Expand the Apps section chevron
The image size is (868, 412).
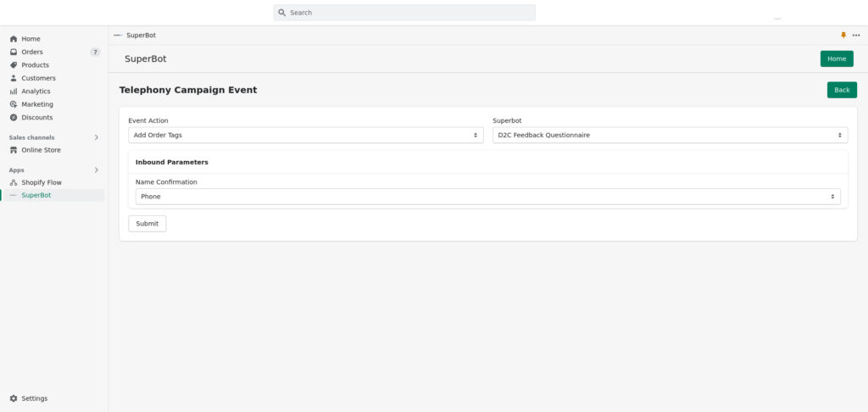(96, 170)
